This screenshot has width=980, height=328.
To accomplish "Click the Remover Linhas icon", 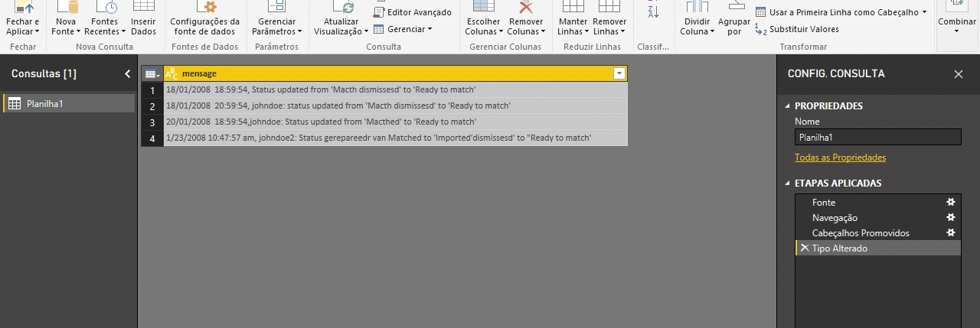I will [609, 8].
